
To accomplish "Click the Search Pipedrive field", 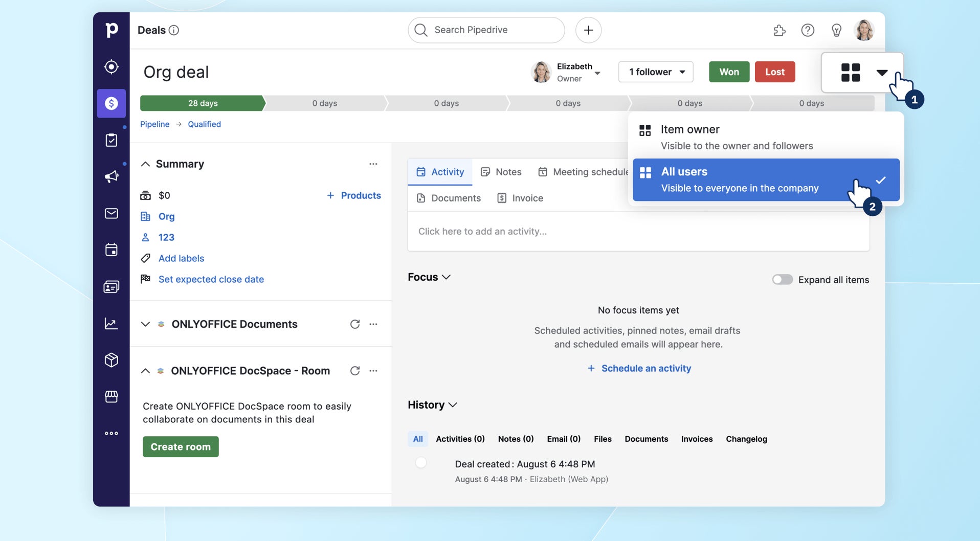I will tap(486, 30).
